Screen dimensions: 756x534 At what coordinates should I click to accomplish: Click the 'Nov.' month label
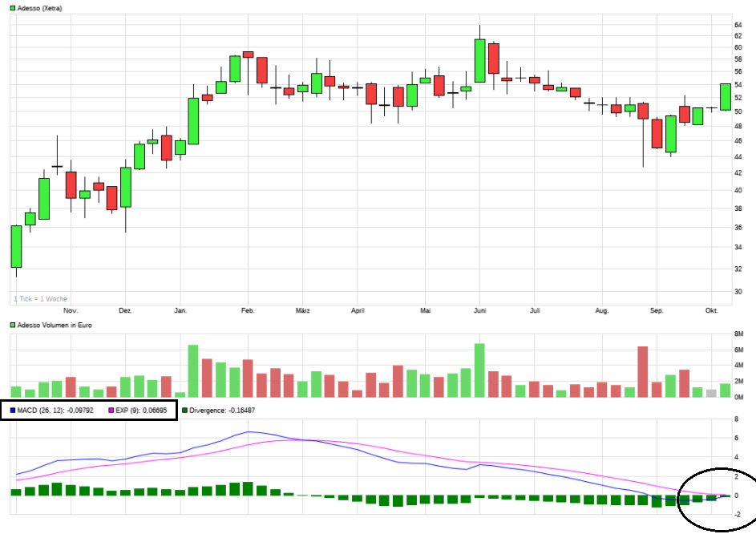(71, 310)
